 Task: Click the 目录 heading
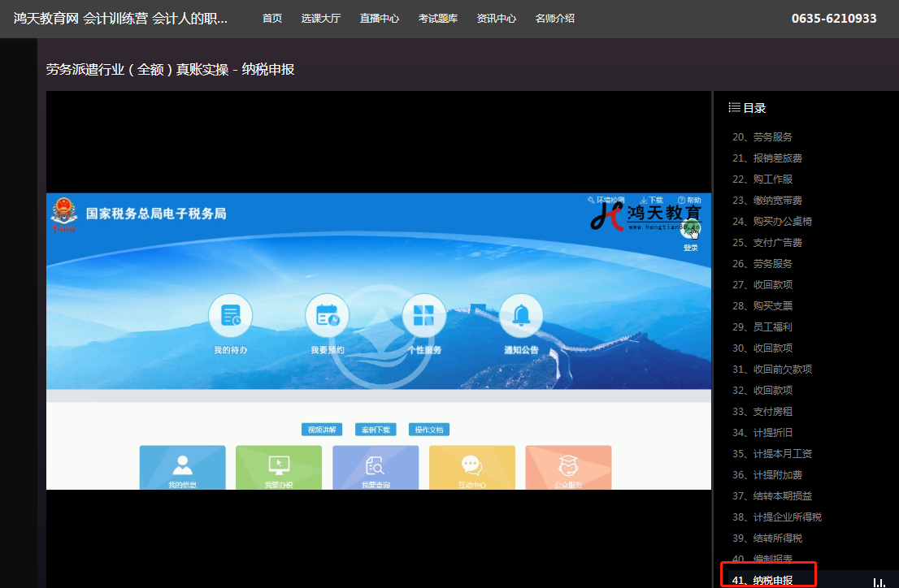[x=754, y=108]
